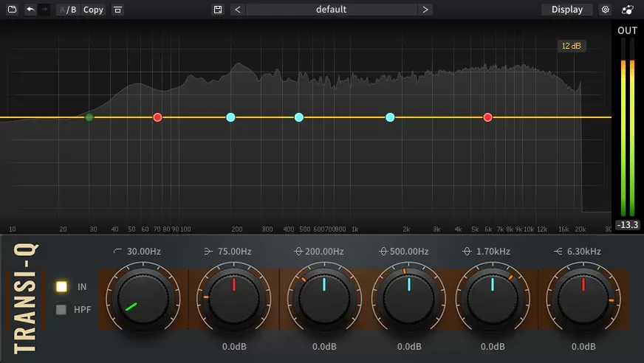Open settings with the gear icon
This screenshot has height=363, width=644.
coord(606,10)
